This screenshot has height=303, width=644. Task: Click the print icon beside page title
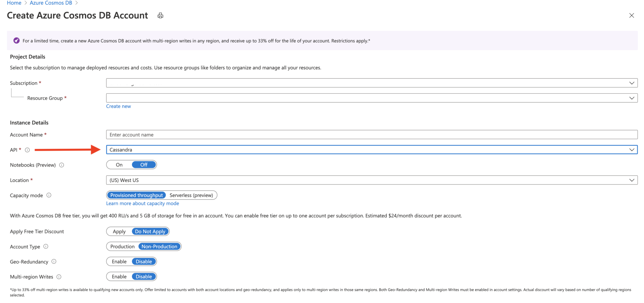click(x=160, y=15)
